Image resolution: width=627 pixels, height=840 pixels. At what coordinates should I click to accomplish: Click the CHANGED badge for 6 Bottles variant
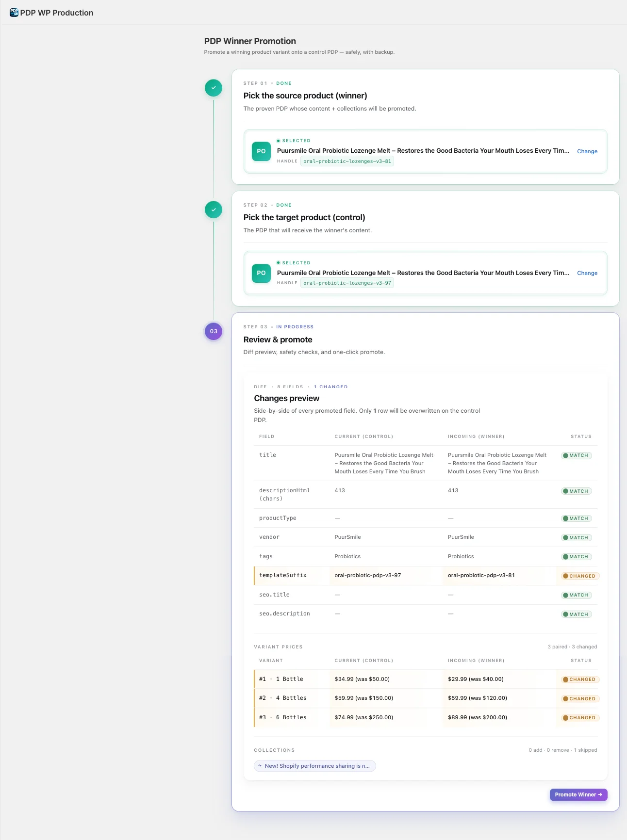click(580, 718)
